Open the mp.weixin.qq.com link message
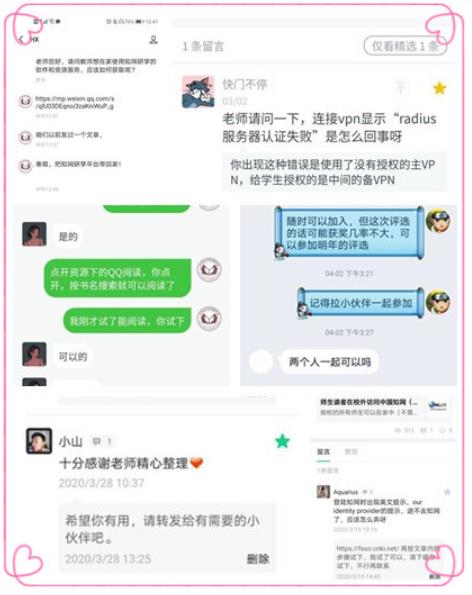Screen dimensions: 472x595 click(x=74, y=102)
